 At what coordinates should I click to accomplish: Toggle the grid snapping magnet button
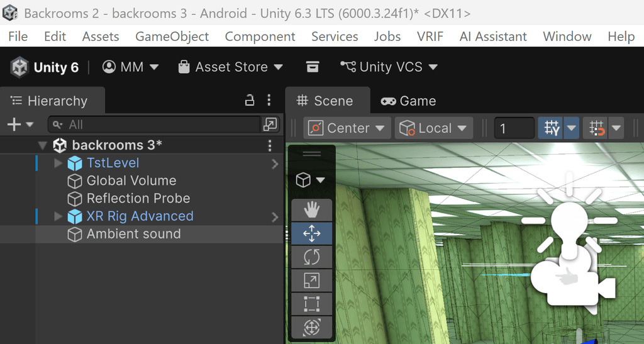[596, 128]
